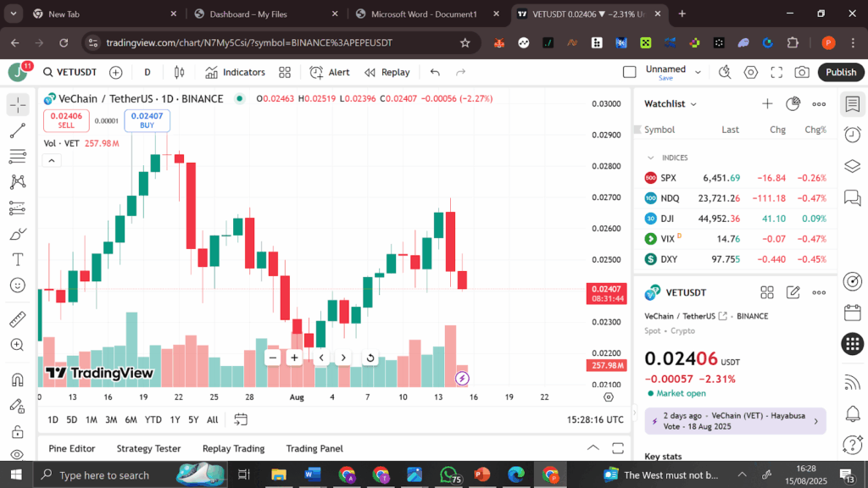Start bar Replay mode
Viewport: 868px width, 488px height.
[x=387, y=72]
